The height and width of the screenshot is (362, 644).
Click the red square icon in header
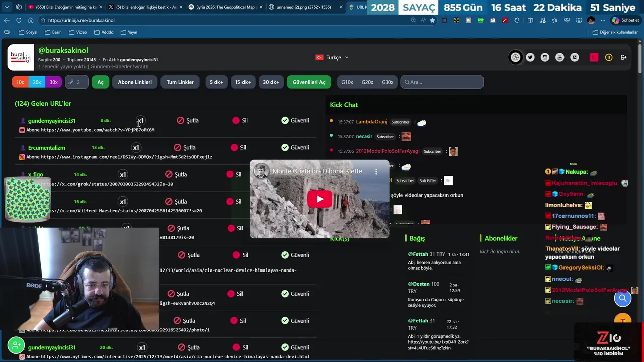tap(594, 57)
